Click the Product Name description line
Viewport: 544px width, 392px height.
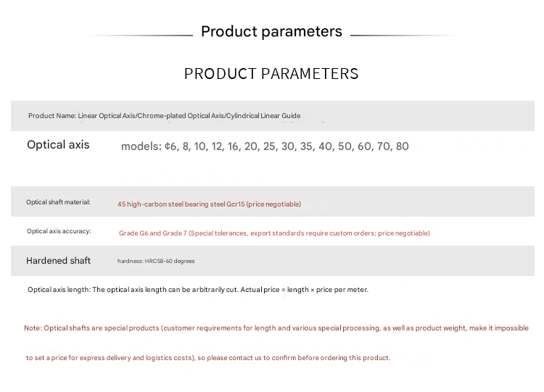pos(164,116)
